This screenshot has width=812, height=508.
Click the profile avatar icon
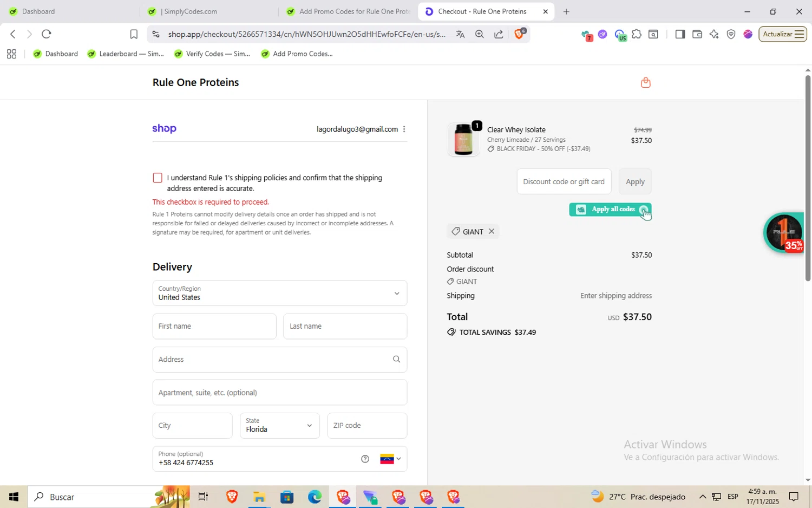coord(748,34)
